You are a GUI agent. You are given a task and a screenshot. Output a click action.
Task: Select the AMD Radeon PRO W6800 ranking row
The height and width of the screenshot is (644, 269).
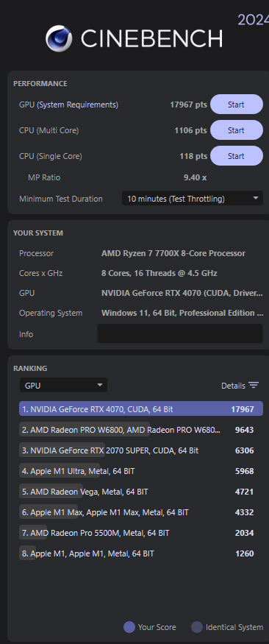point(141,430)
